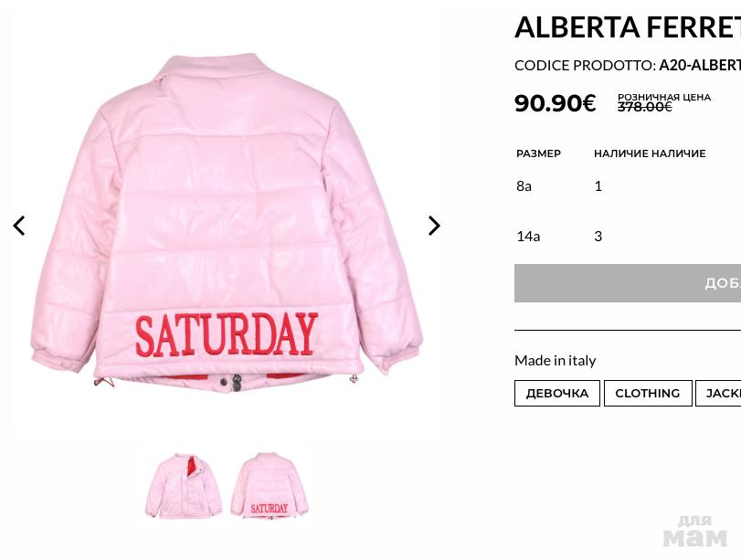Click the ALBERTA FERRETTI product title
The height and width of the screenshot is (560, 741).
tap(628, 26)
